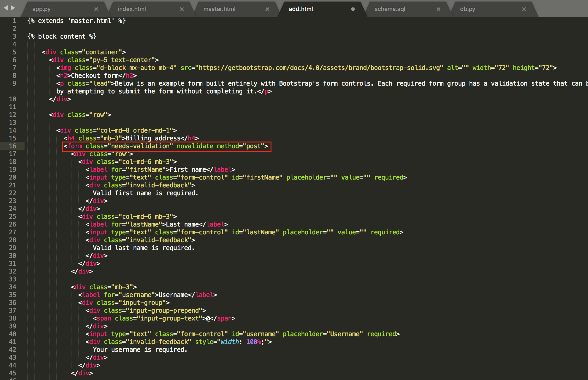Switch to the db.py tab

[x=467, y=9]
